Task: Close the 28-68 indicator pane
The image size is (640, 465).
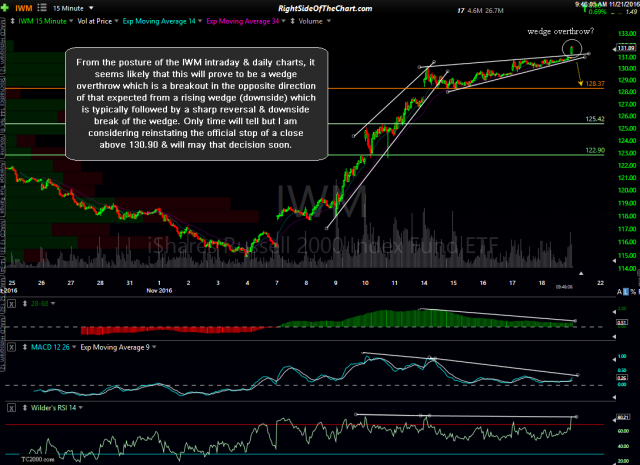Action: click(11, 304)
